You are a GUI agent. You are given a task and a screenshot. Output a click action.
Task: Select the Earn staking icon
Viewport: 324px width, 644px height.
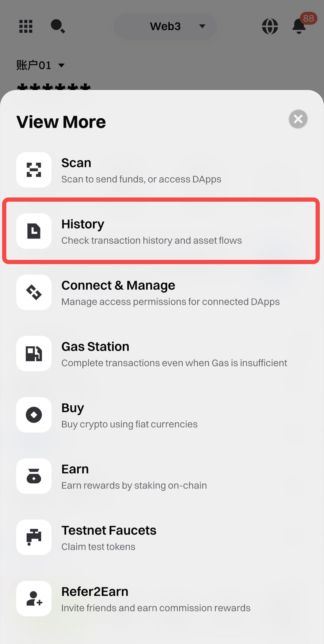[34, 476]
